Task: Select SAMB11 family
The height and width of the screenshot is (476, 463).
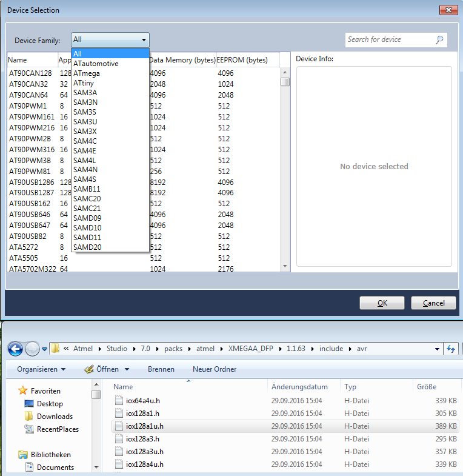Action: [110, 189]
